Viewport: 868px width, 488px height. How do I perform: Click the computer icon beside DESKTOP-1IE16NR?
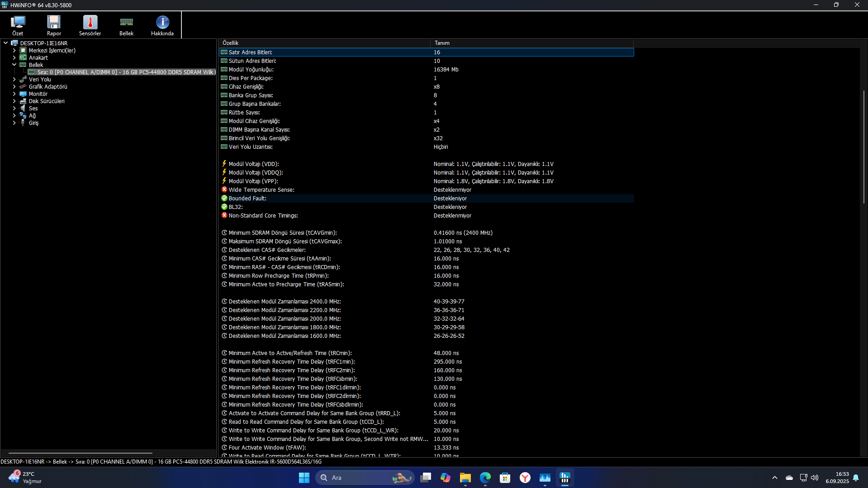coord(14,43)
